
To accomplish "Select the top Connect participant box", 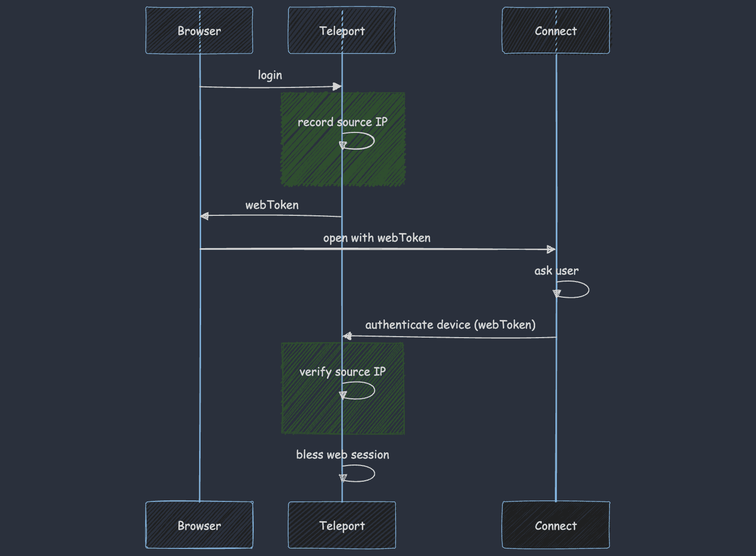I will (556, 30).
